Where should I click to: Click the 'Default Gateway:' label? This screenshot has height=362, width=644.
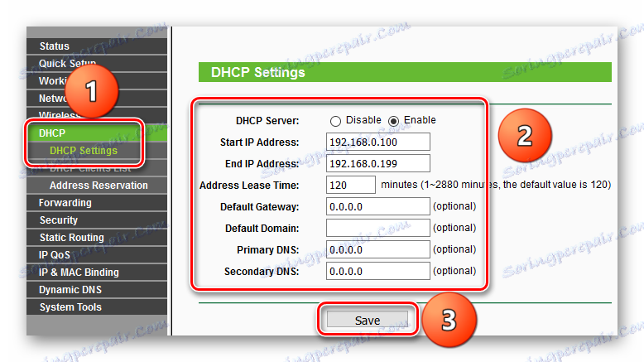point(260,207)
